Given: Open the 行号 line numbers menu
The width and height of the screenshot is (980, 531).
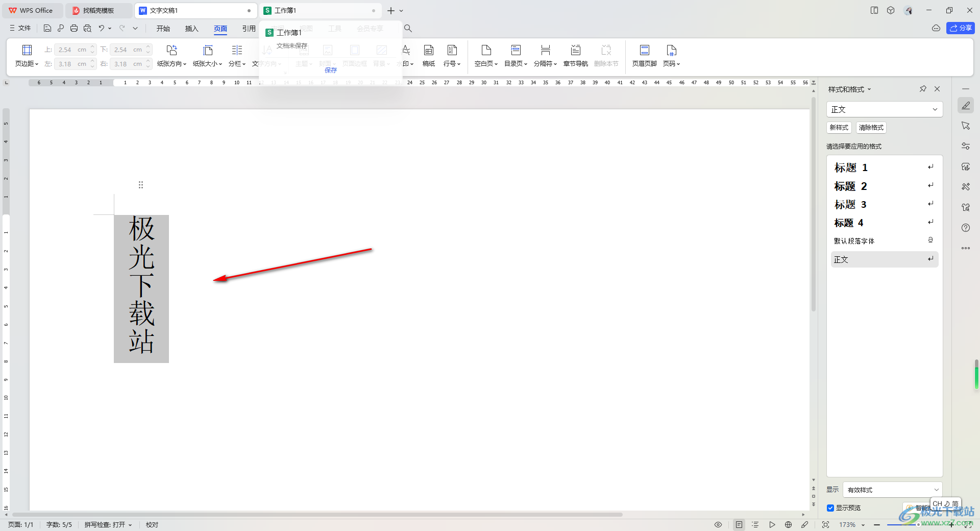Looking at the screenshot, I should click(452, 56).
